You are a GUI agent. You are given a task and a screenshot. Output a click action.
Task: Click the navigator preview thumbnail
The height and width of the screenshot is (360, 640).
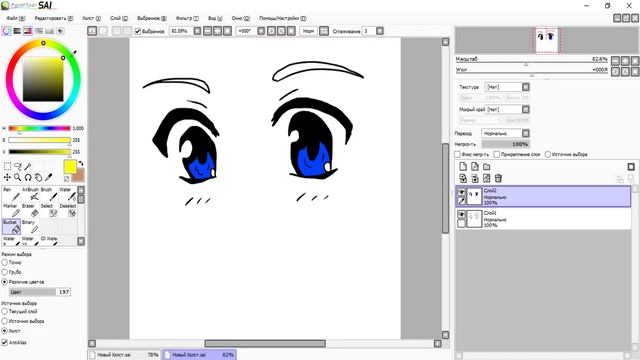(x=548, y=40)
